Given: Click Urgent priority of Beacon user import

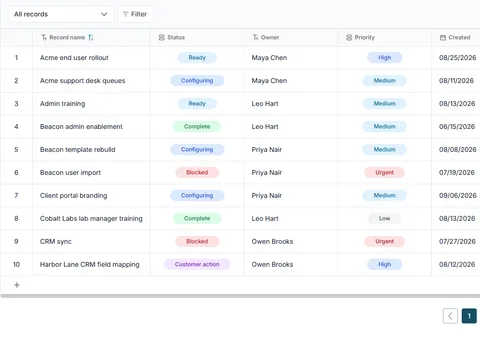Looking at the screenshot, I should (x=384, y=173).
